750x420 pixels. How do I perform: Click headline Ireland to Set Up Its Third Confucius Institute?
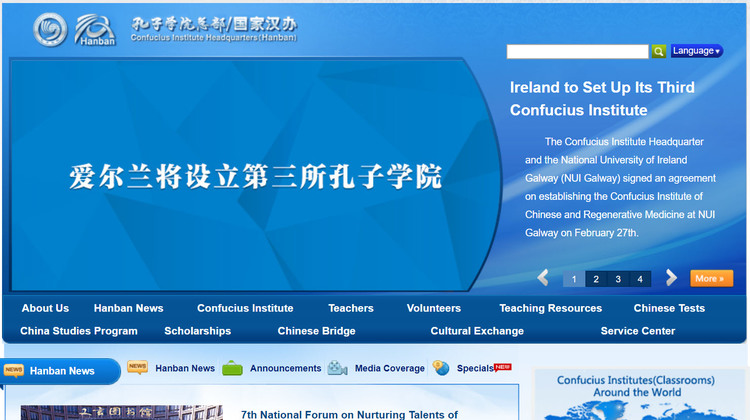602,99
